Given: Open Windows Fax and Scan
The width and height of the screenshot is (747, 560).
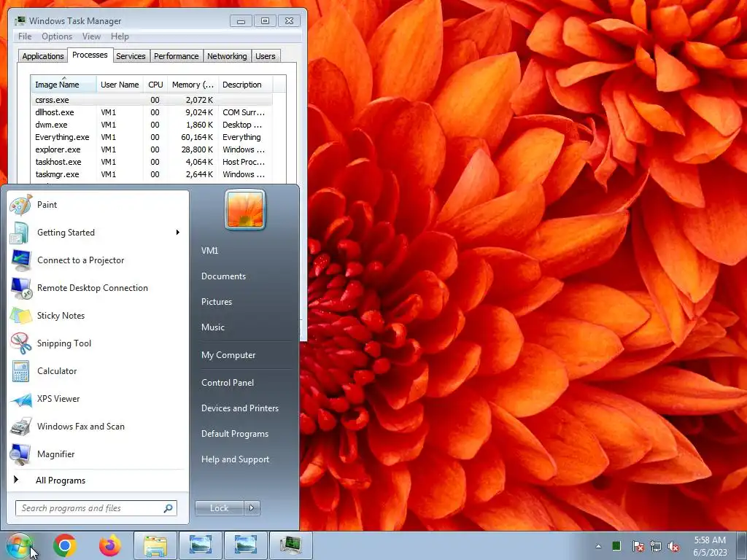Looking at the screenshot, I should (98, 426).
